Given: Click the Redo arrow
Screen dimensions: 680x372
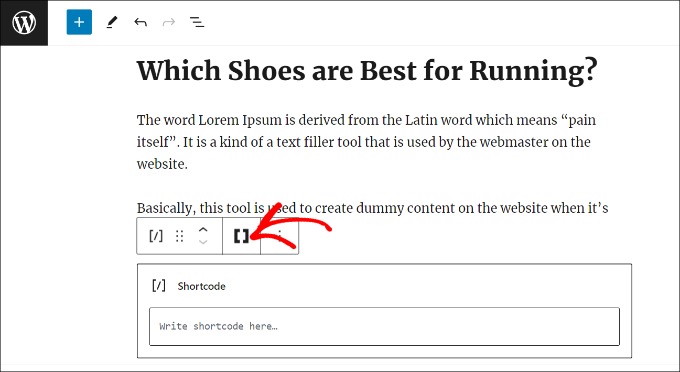Looking at the screenshot, I should pos(169,22).
